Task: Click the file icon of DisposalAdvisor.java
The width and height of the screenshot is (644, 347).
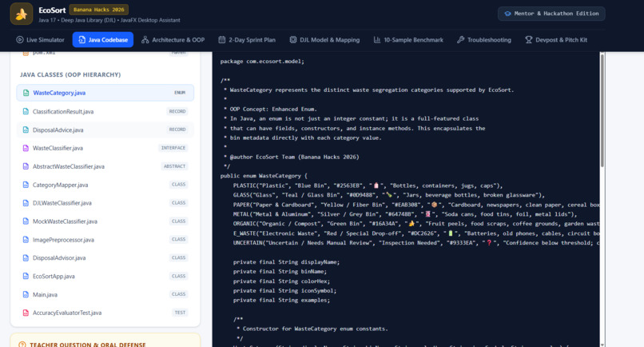Action: coord(26,258)
